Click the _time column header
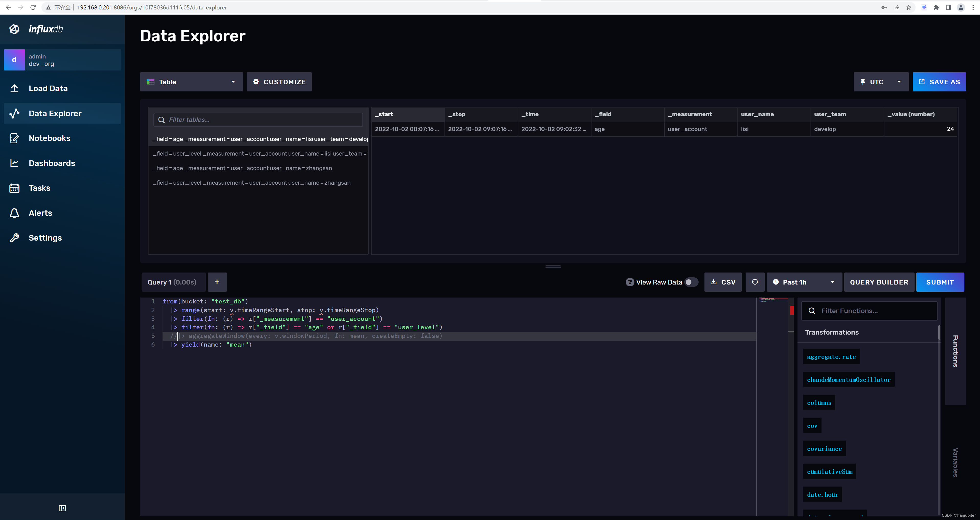The height and width of the screenshot is (520, 980). (x=554, y=114)
